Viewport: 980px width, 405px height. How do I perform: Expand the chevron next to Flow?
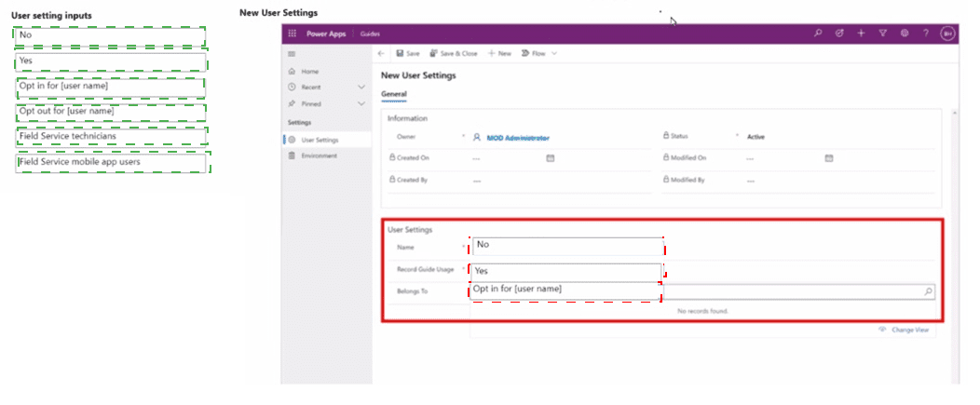tap(553, 54)
